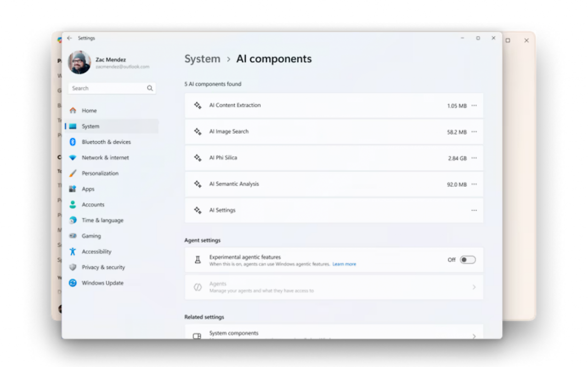
Task: Open the Gaming controller icon
Action: (73, 236)
